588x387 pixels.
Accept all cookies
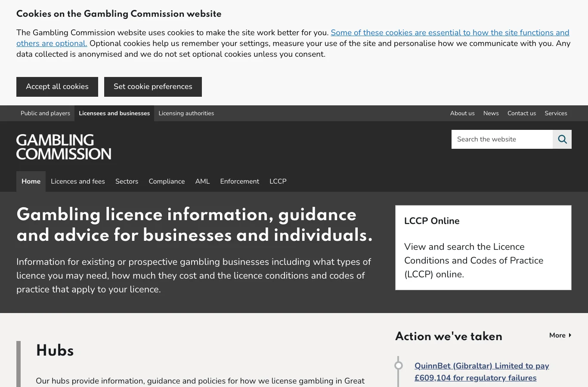pos(57,87)
